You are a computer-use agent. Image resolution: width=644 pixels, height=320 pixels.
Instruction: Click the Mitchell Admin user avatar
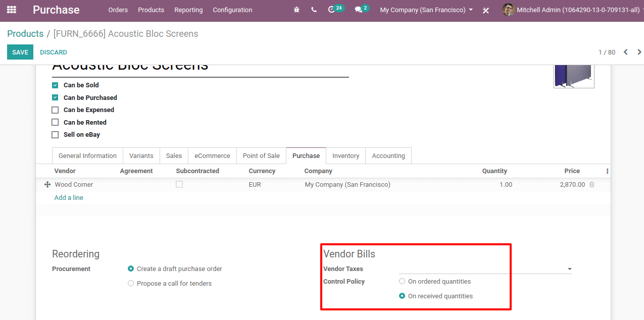click(508, 10)
